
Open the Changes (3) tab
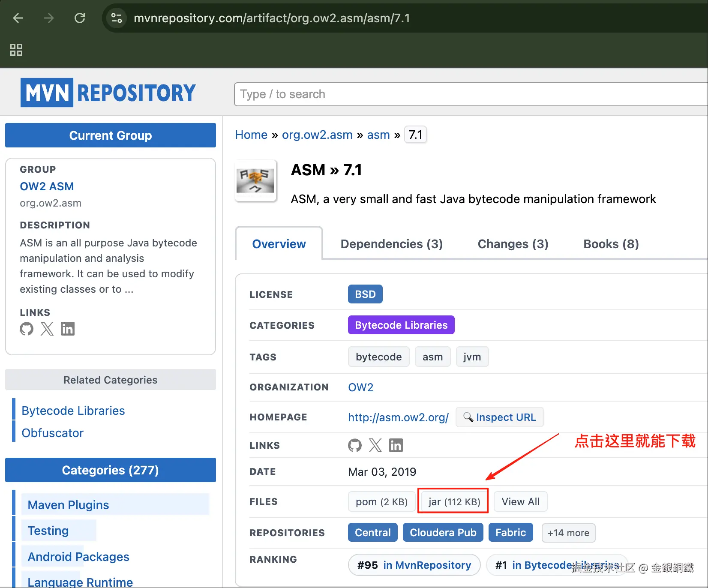coord(513,244)
